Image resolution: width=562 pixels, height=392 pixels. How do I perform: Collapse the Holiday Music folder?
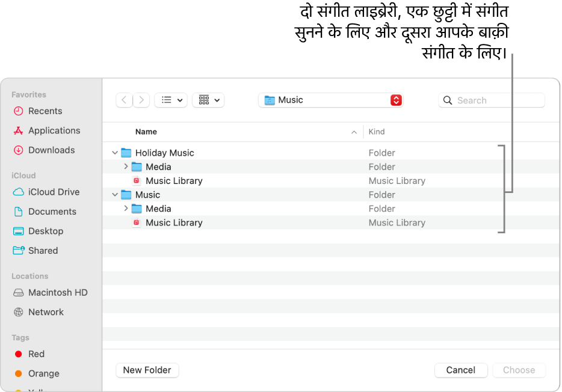pos(115,153)
